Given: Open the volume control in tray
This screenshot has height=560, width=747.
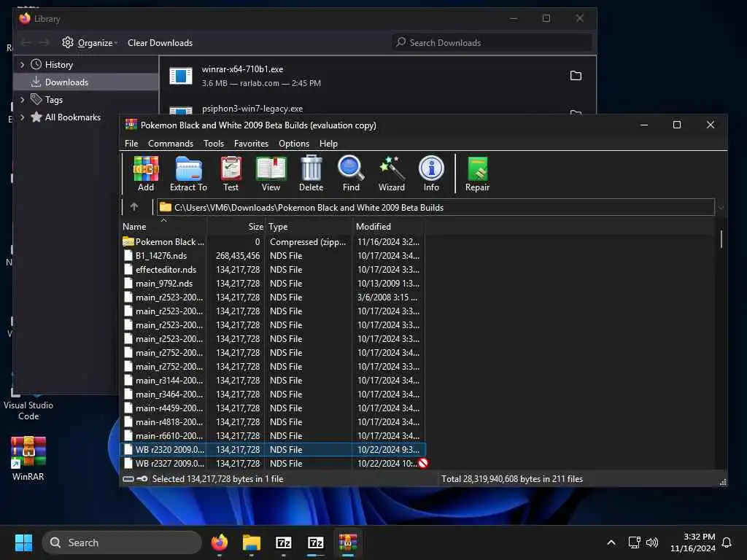Looking at the screenshot, I should click(x=651, y=542).
